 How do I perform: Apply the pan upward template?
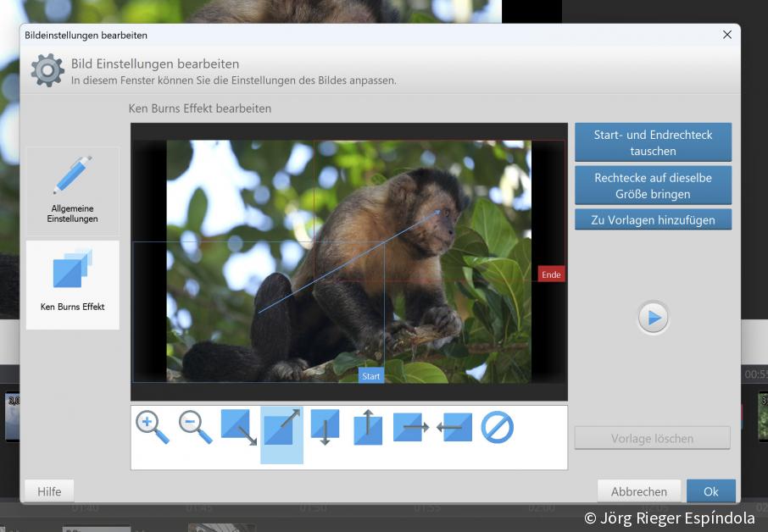point(368,428)
